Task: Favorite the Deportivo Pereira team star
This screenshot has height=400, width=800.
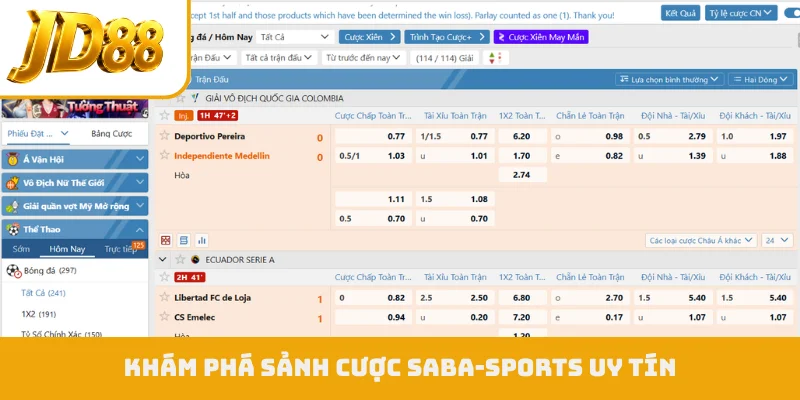Action: (x=164, y=135)
